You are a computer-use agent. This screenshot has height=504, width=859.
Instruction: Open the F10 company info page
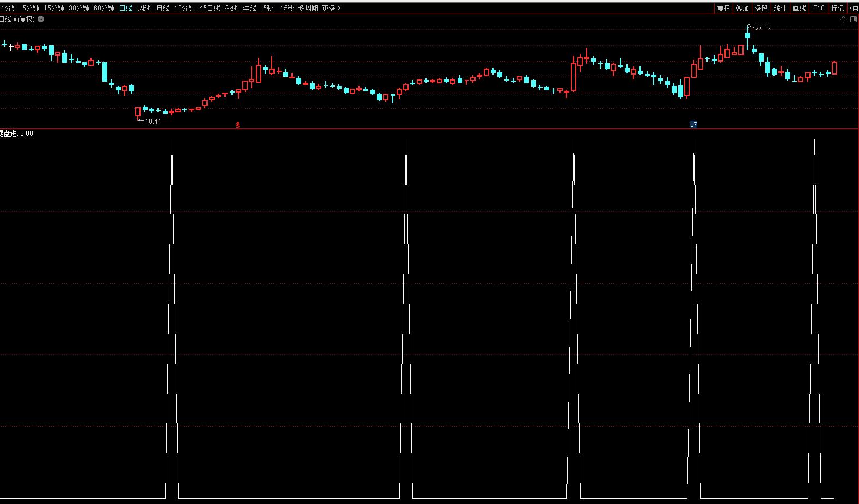pyautogui.click(x=818, y=8)
